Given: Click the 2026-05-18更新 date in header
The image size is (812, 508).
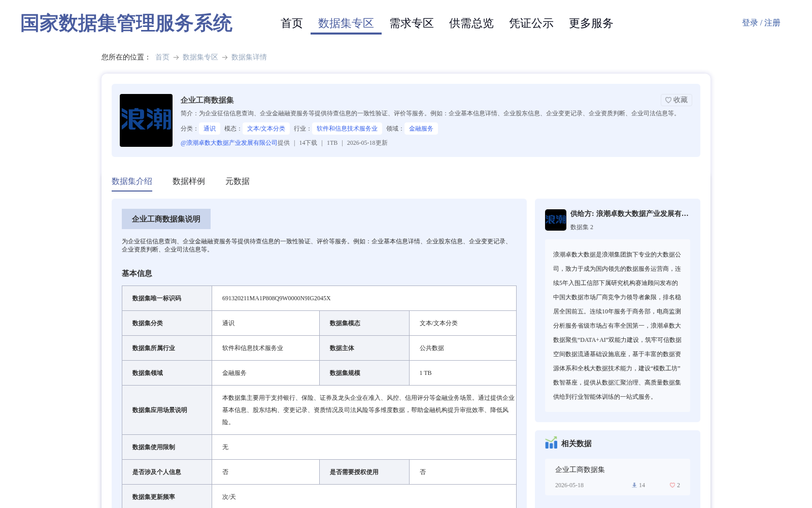Looking at the screenshot, I should [x=367, y=143].
